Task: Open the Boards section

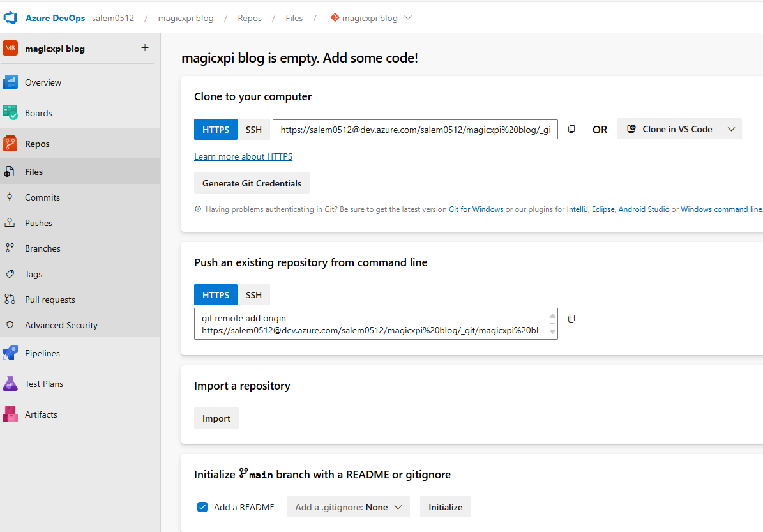Action: pos(40,112)
